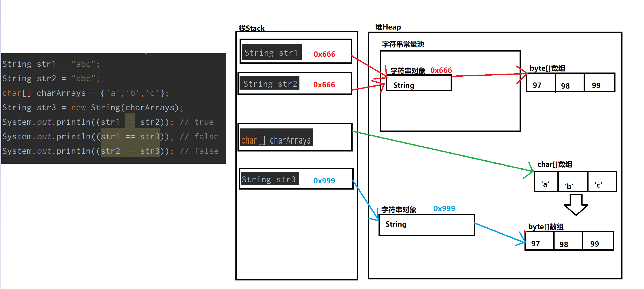Click the 堆Heap title label

(x=388, y=27)
